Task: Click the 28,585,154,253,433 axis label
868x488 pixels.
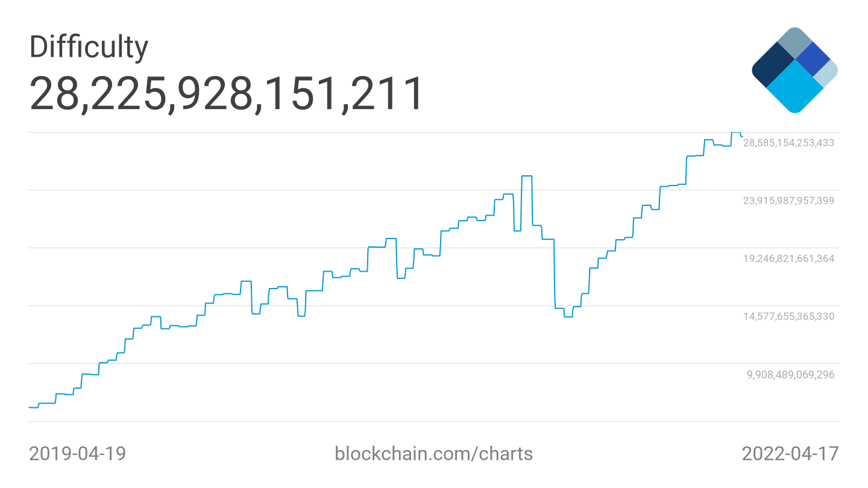Action: (788, 143)
